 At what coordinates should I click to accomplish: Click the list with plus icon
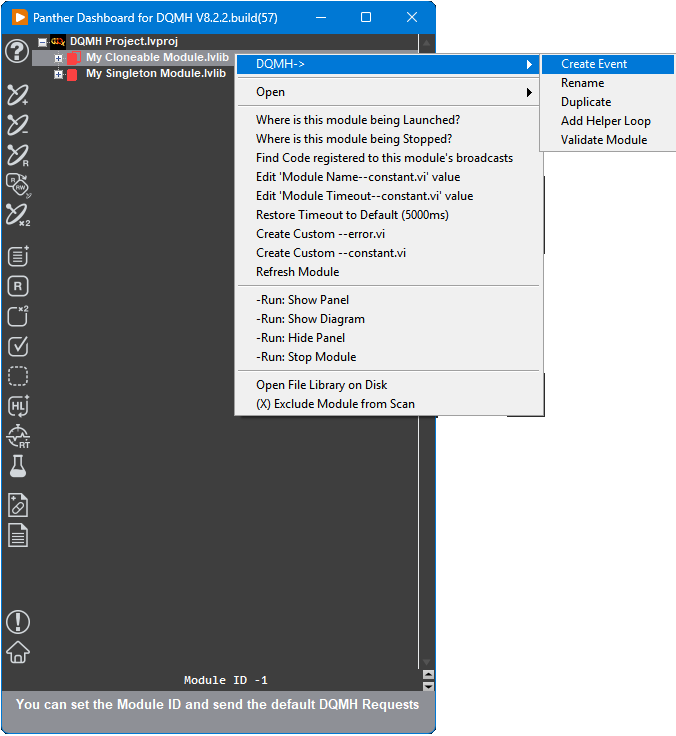18,256
